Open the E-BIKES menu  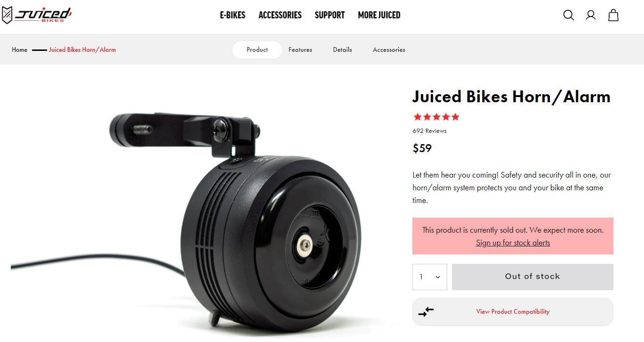[x=233, y=15]
